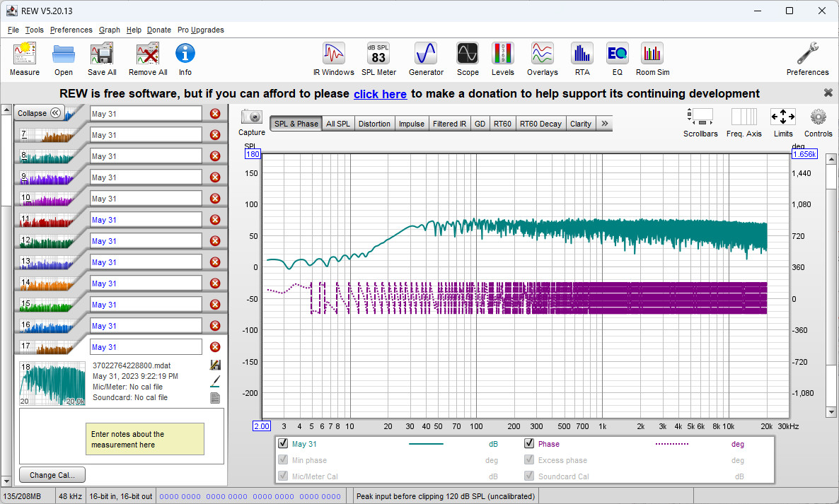The height and width of the screenshot is (504, 839).
Task: Click the teal May 31 legend line
Action: (x=426, y=444)
